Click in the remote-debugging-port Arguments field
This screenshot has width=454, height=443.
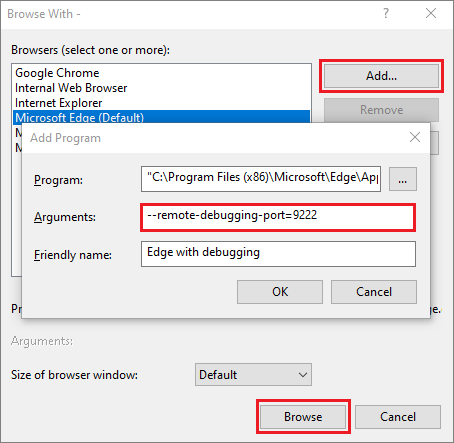[278, 217]
